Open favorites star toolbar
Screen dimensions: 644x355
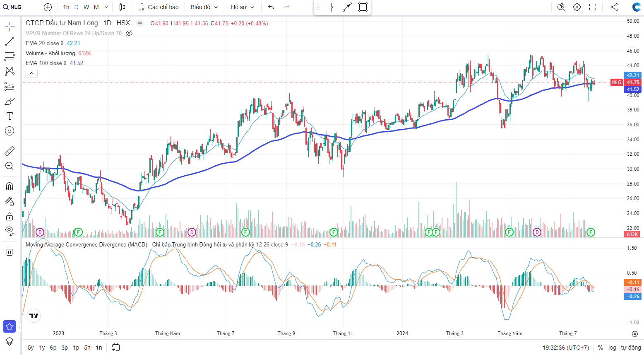coord(10,326)
